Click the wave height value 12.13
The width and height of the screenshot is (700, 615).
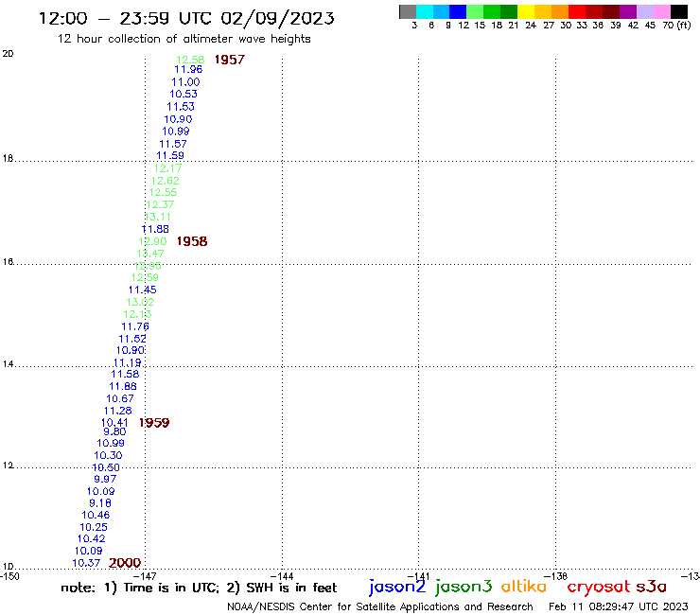coord(137,314)
